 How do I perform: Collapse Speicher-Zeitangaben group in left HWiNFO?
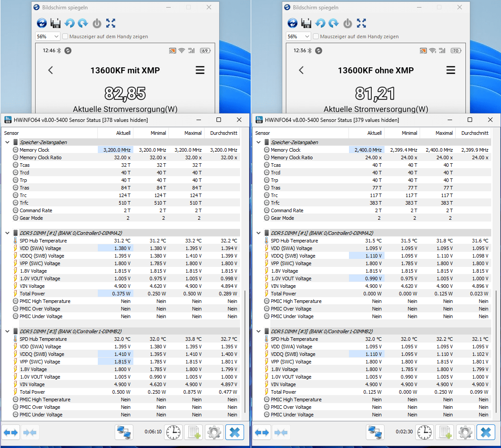coord(8,142)
